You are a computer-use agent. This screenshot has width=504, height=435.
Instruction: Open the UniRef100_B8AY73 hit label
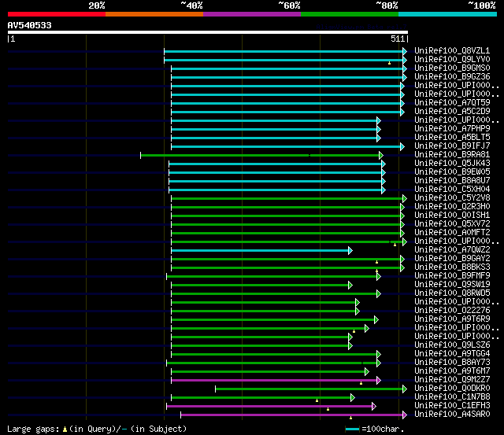pyautogui.click(x=452, y=363)
